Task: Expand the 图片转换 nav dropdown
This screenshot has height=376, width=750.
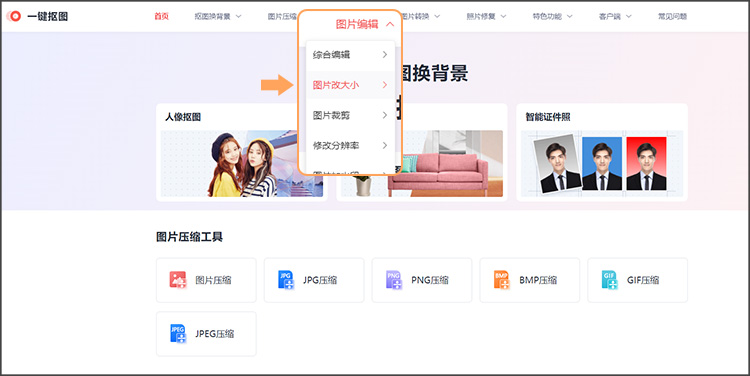Action: (x=420, y=16)
